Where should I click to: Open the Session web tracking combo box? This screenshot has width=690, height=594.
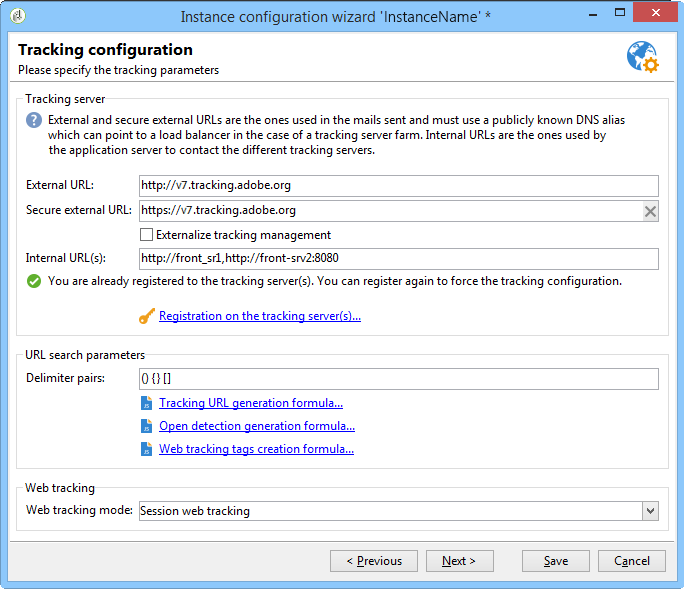point(399,511)
